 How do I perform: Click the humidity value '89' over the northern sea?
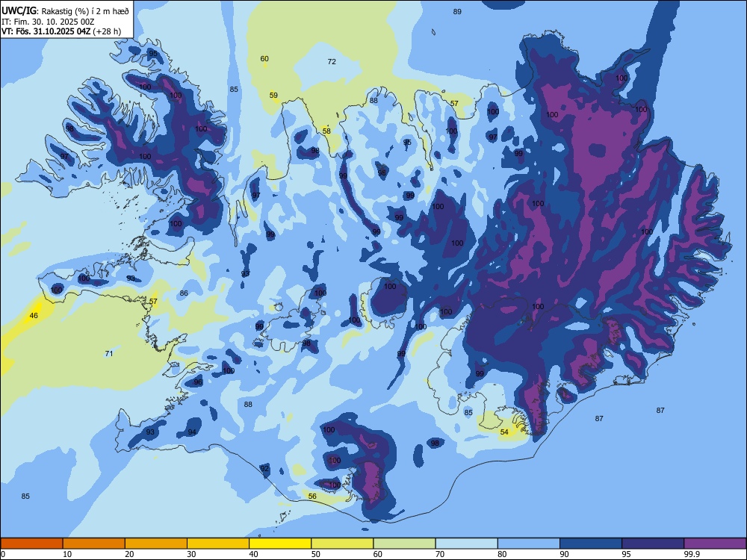(457, 11)
